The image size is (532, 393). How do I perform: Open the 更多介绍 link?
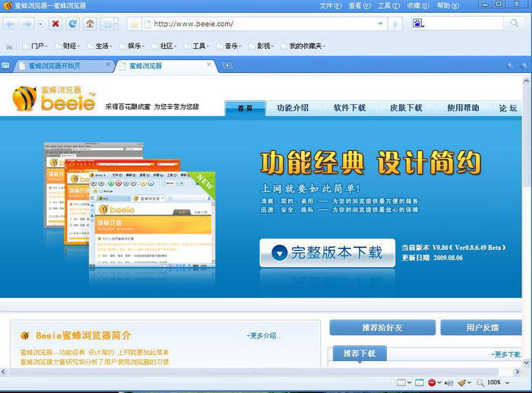[x=264, y=336]
